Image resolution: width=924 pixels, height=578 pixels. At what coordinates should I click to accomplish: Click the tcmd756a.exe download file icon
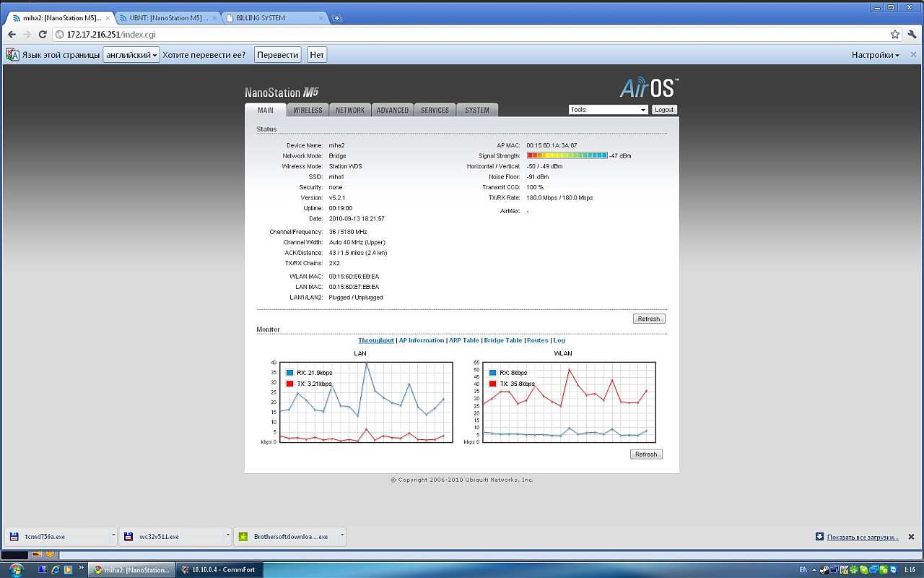[x=14, y=537]
